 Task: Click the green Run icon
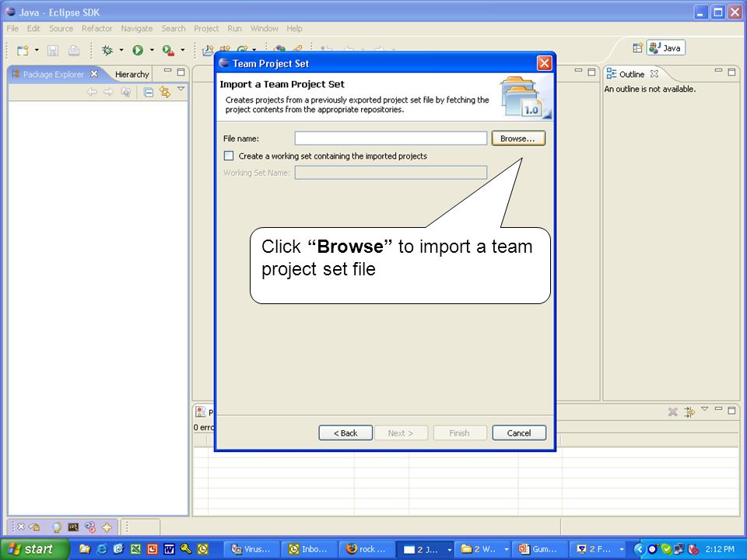point(138,50)
